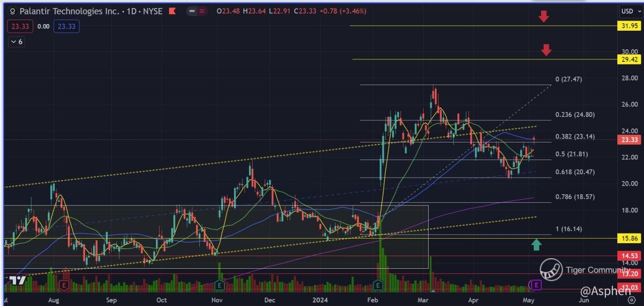Click the Fib level text 0 (27.47)
Viewport: 644px width, 306px height.
tap(569, 79)
